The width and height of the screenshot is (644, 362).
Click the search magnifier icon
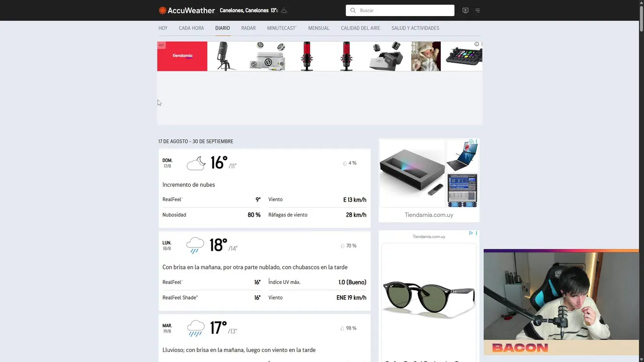(353, 11)
